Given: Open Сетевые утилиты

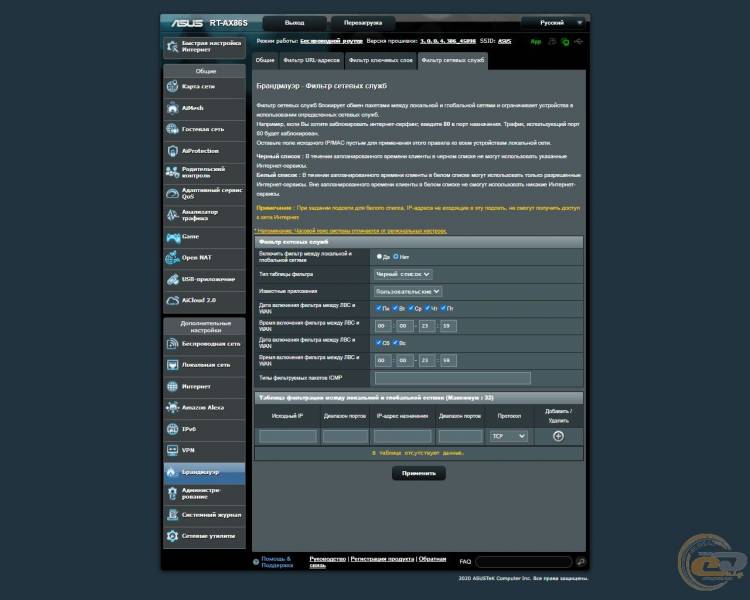Looking at the screenshot, I should [x=204, y=536].
